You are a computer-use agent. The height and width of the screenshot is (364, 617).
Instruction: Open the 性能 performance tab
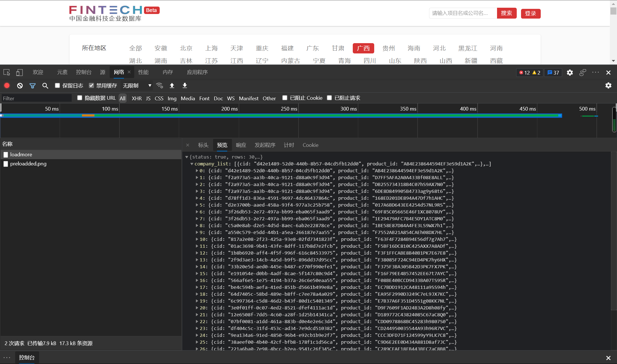point(143,72)
